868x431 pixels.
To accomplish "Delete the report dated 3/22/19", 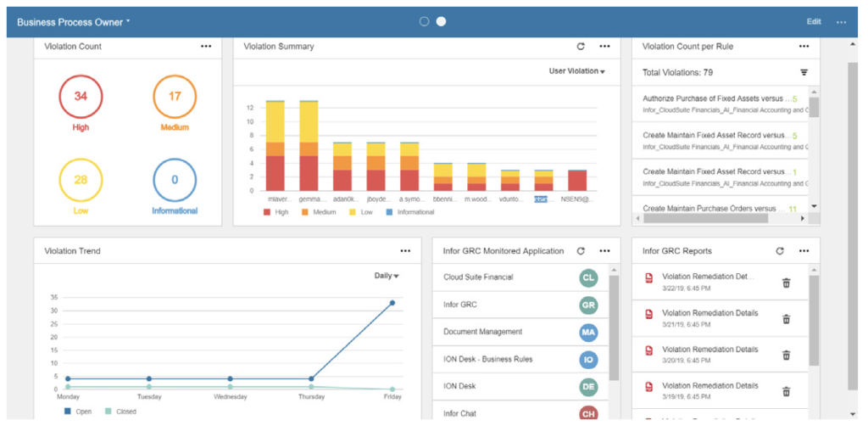I will point(786,283).
